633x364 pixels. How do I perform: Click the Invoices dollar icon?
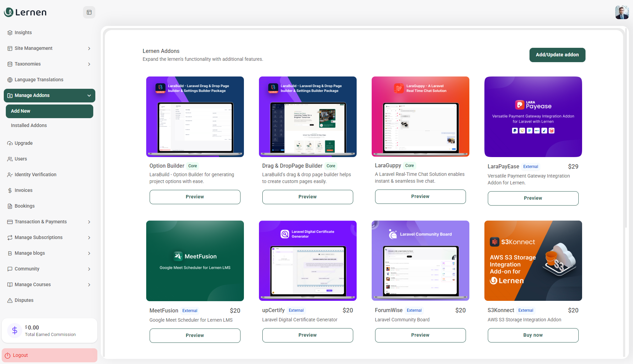[10, 191]
